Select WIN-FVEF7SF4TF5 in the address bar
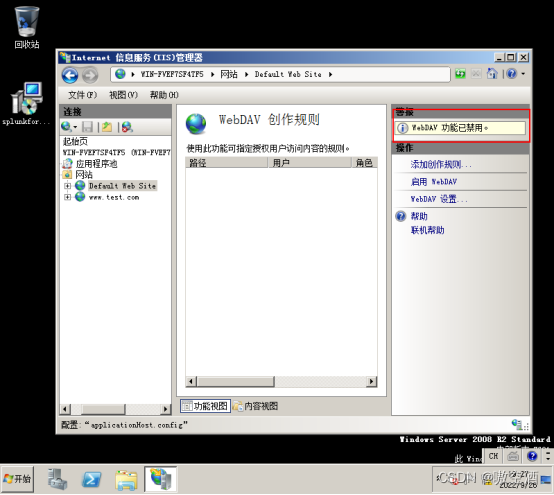Viewport: 554px width, 495px height. click(172, 74)
